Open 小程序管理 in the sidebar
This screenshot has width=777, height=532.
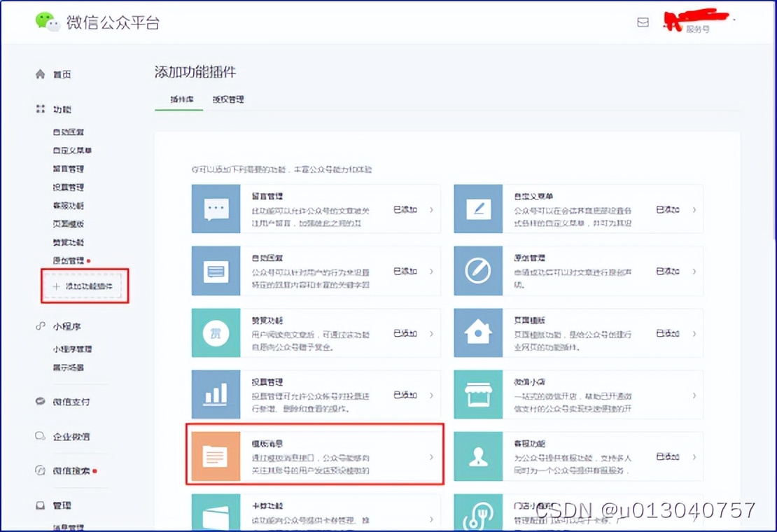click(72, 349)
